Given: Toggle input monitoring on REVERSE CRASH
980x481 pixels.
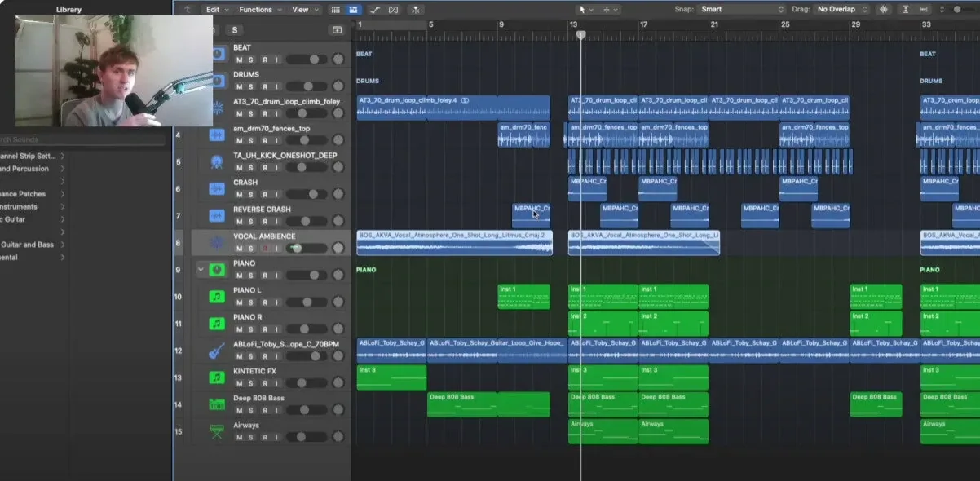Looking at the screenshot, I should click(x=276, y=221).
